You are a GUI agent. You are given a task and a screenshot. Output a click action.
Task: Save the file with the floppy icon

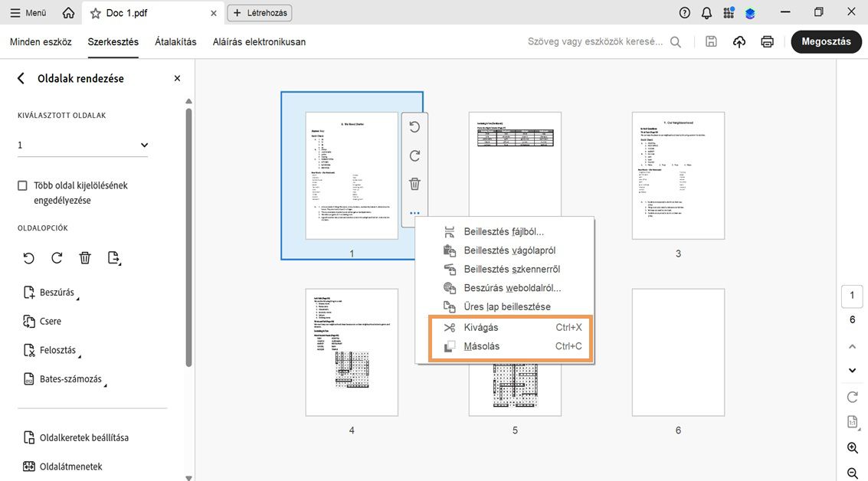[x=712, y=41]
